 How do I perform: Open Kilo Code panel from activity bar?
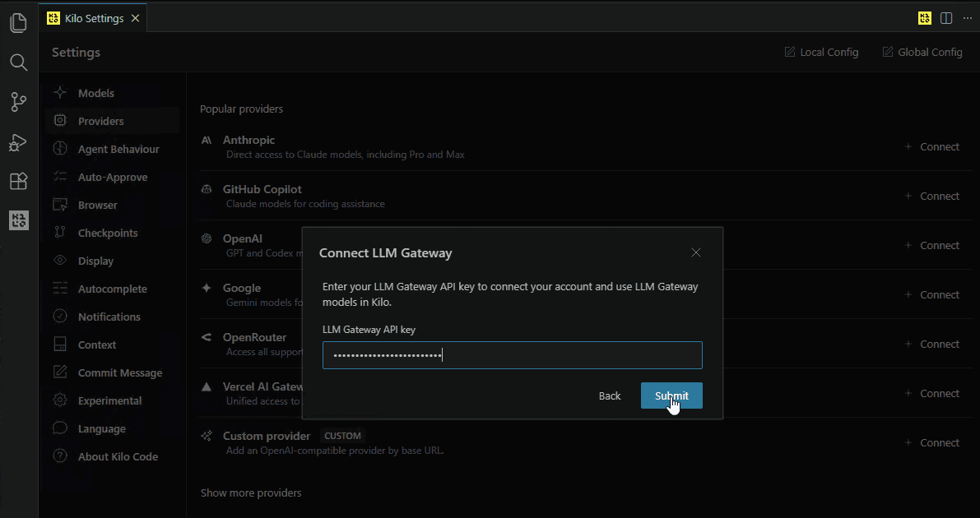(x=19, y=220)
